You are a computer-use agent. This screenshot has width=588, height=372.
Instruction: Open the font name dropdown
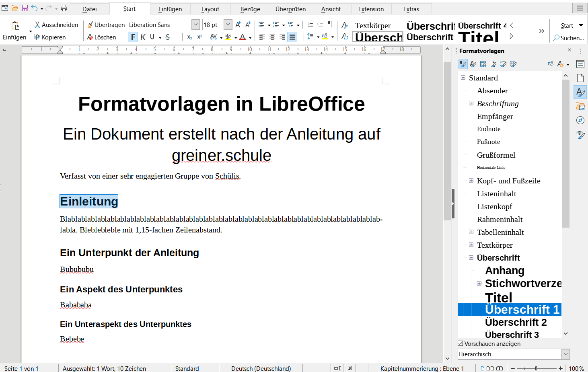tap(195, 25)
